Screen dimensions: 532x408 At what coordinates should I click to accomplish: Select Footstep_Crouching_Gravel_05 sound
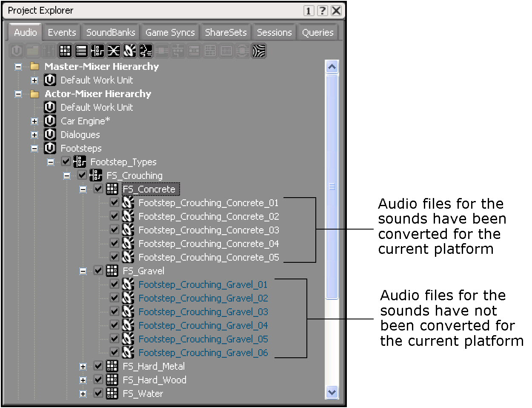[x=203, y=339]
